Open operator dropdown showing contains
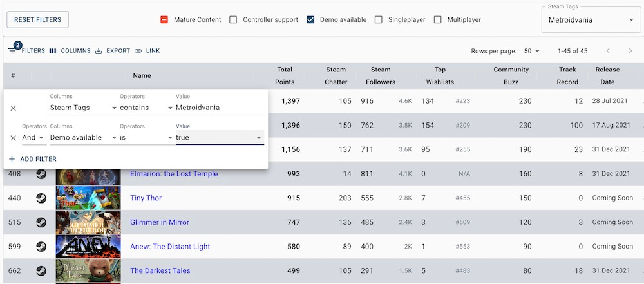 [x=146, y=108]
